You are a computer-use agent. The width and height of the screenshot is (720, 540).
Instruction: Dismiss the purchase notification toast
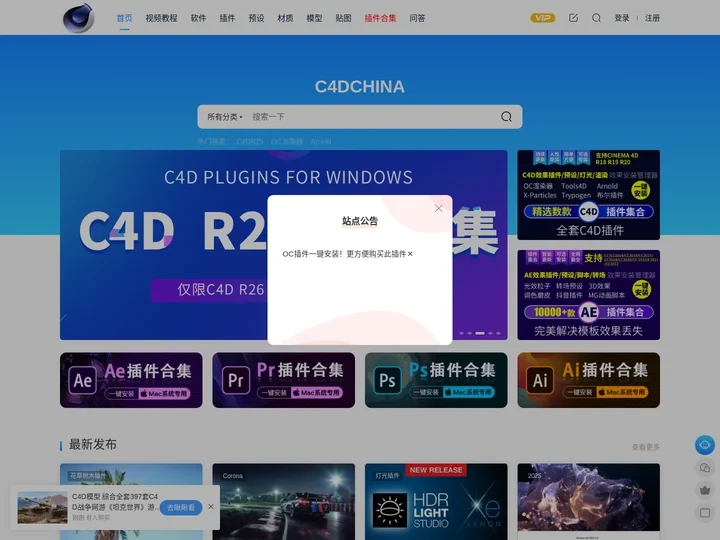pos(211,506)
